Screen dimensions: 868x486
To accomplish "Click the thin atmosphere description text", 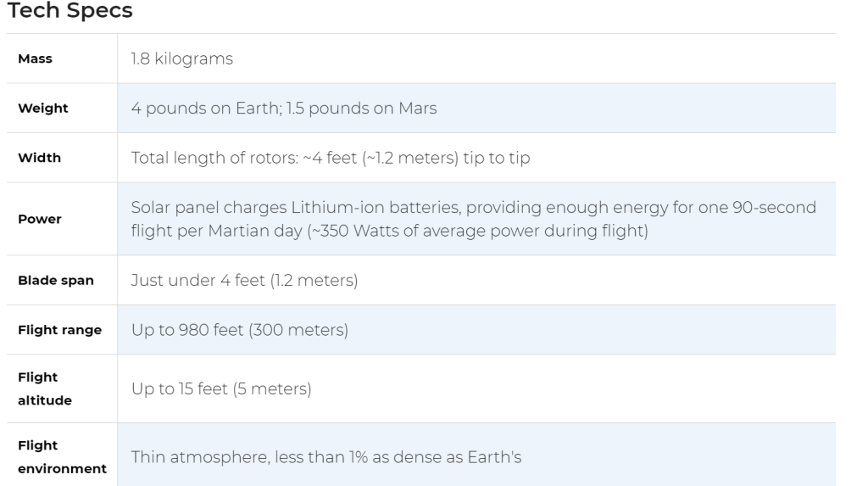I will pyautogui.click(x=325, y=457).
